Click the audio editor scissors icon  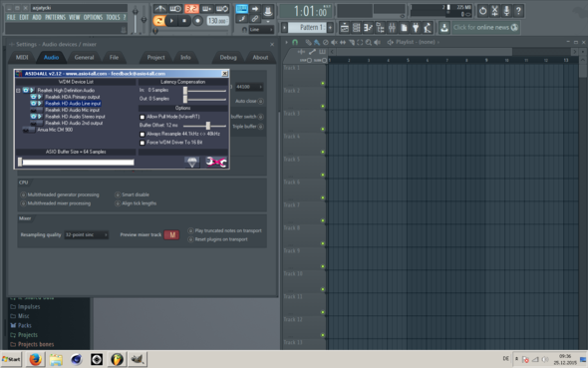495,11
